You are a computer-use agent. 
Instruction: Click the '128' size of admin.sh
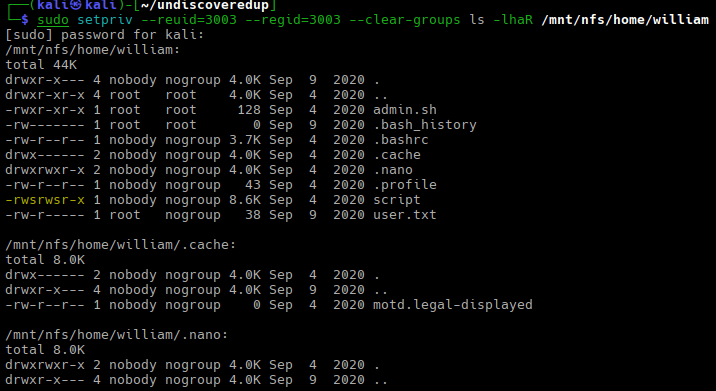pos(249,110)
